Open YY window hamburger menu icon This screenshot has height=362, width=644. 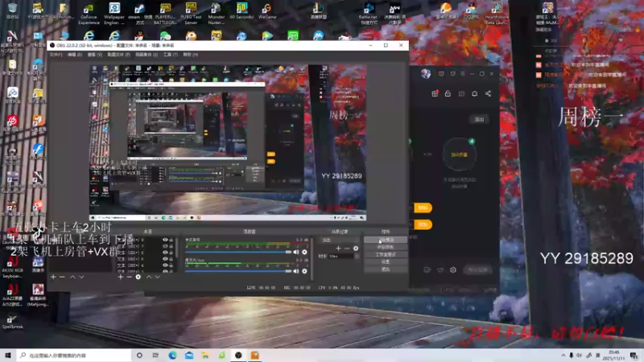coord(463,74)
